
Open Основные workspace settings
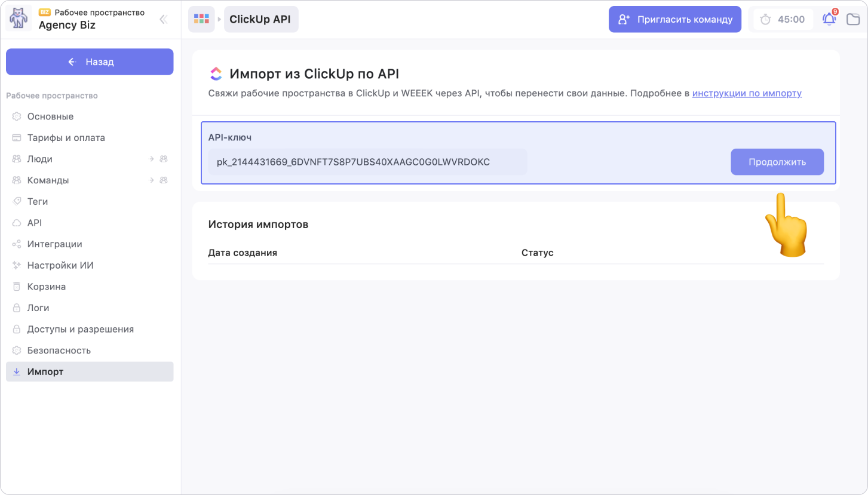pos(50,116)
